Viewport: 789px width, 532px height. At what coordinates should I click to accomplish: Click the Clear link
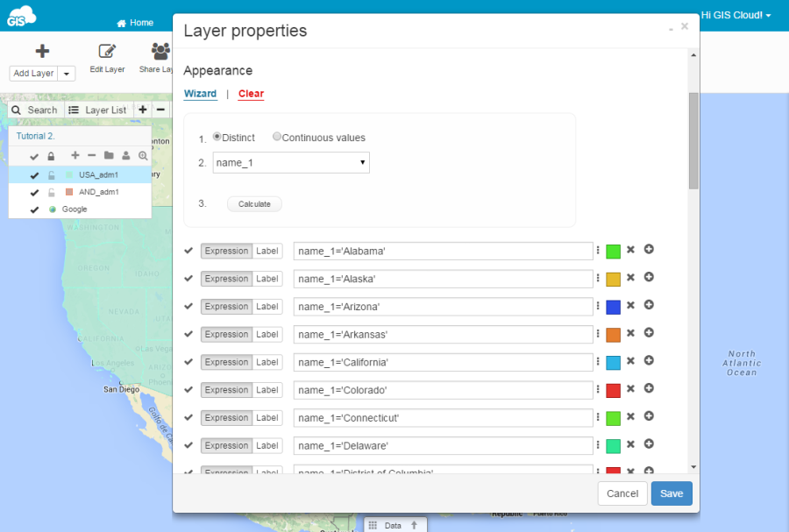click(x=251, y=94)
